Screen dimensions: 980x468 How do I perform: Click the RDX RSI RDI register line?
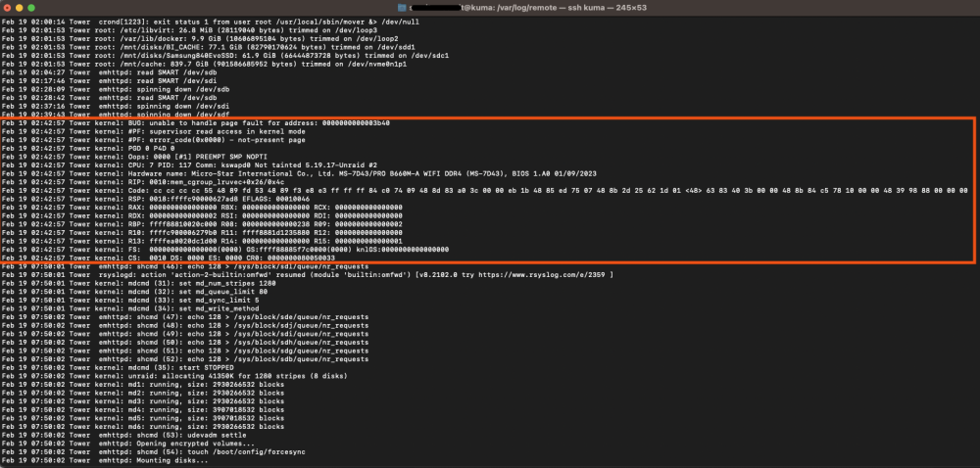click(x=202, y=216)
